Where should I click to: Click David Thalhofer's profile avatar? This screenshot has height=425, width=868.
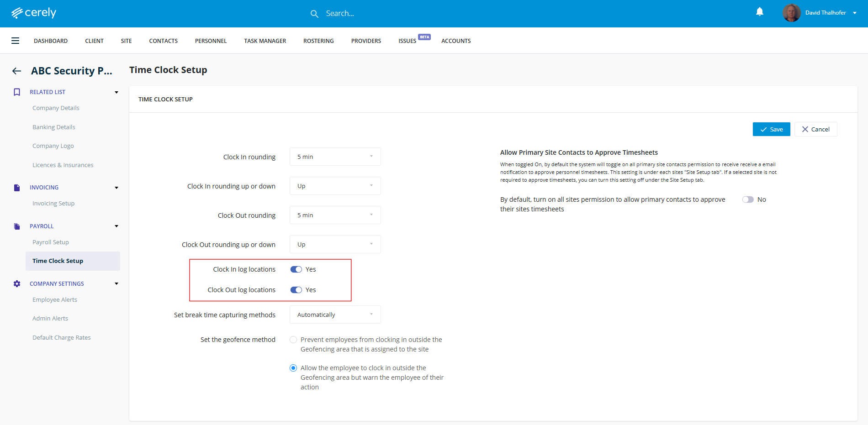point(791,13)
